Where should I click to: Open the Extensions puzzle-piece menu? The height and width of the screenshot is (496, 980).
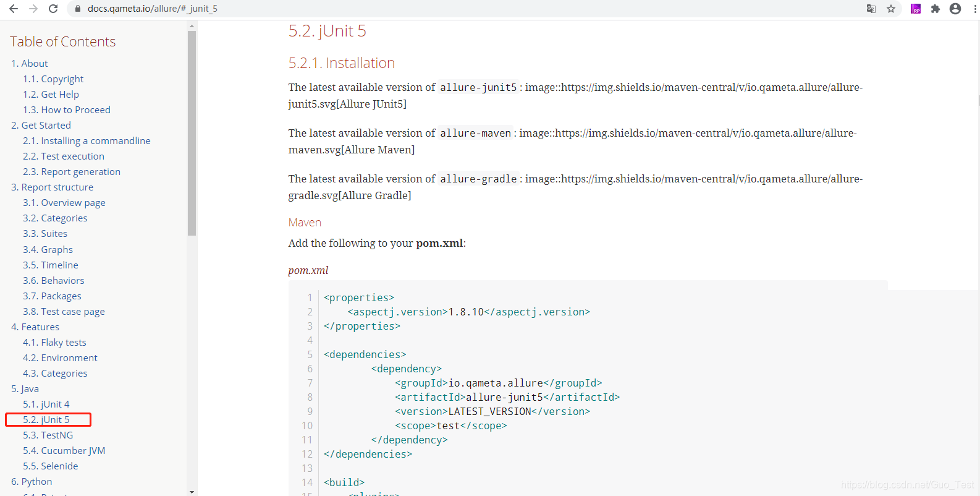[x=936, y=9]
